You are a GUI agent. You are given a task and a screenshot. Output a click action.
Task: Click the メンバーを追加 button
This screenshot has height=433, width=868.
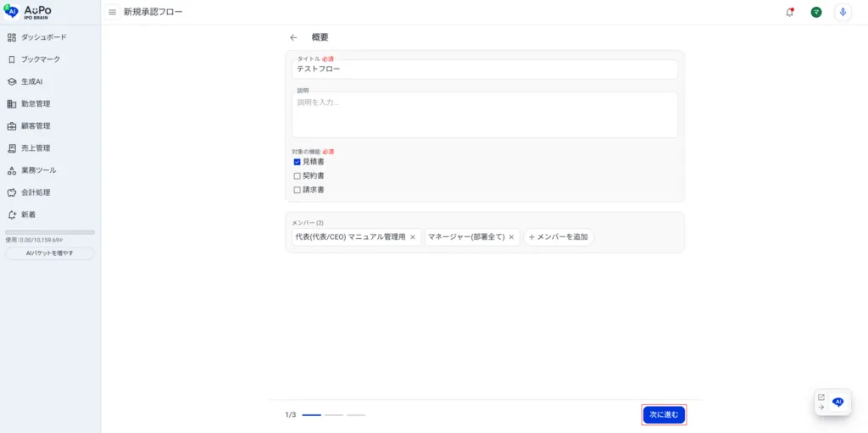tap(559, 237)
